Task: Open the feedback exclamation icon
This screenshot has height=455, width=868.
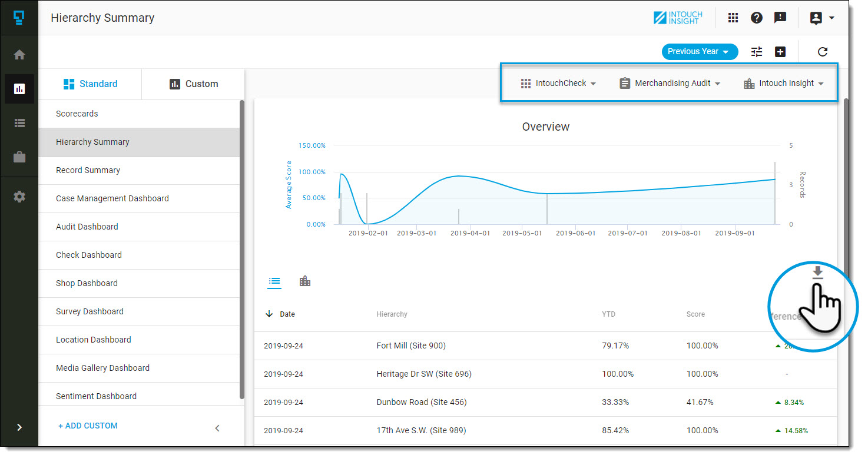Action: [780, 18]
